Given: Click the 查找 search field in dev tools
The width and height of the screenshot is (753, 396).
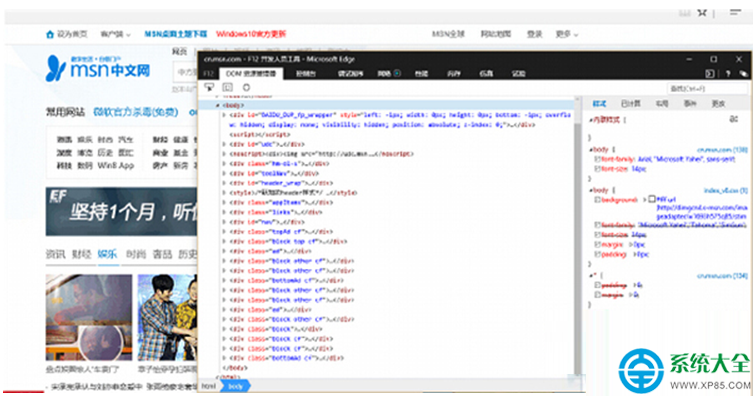Looking at the screenshot, I should (x=707, y=88).
